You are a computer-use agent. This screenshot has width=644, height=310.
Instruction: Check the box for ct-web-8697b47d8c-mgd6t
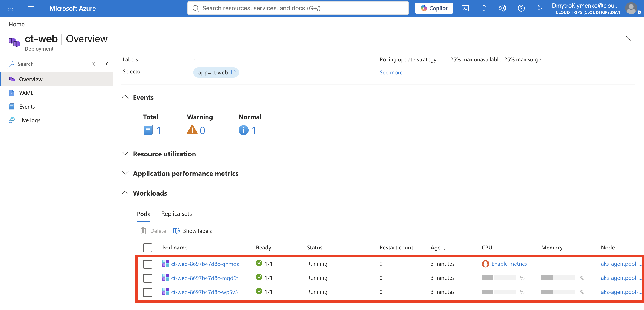pyautogui.click(x=148, y=278)
